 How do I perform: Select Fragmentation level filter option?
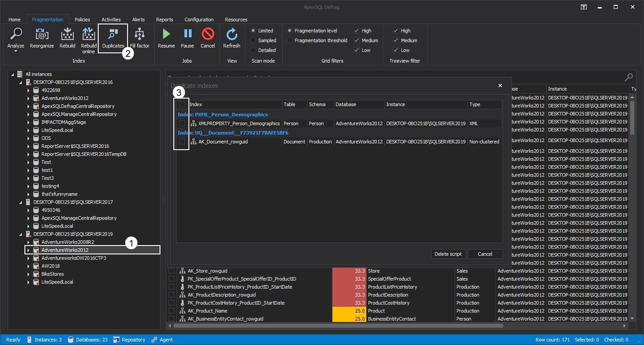pyautogui.click(x=290, y=31)
